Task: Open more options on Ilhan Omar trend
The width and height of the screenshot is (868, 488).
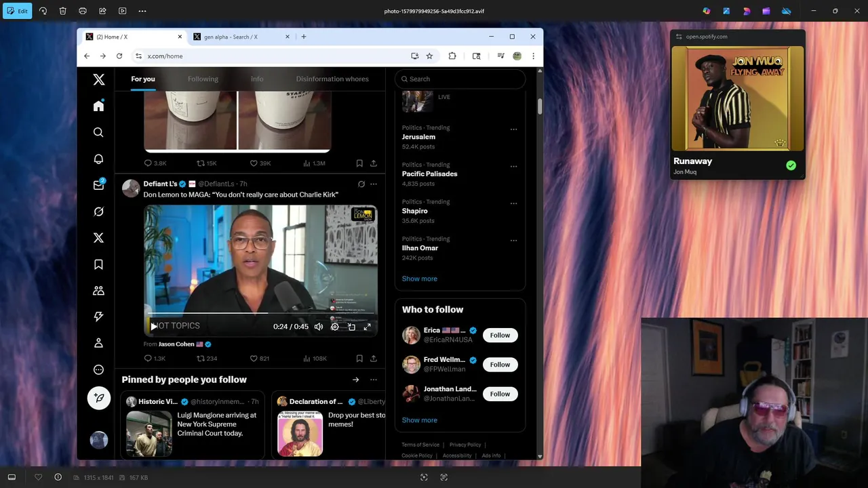Action: pos(513,240)
